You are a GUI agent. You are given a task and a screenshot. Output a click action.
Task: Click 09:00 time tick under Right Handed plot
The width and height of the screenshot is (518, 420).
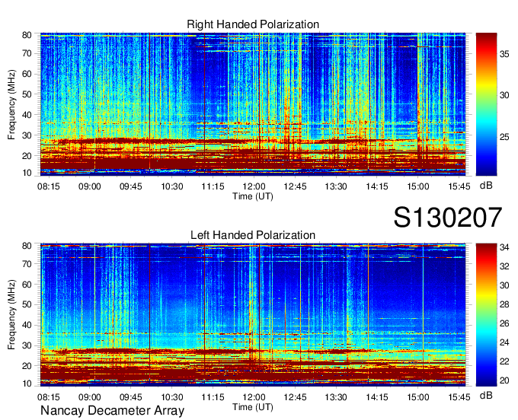point(90,186)
